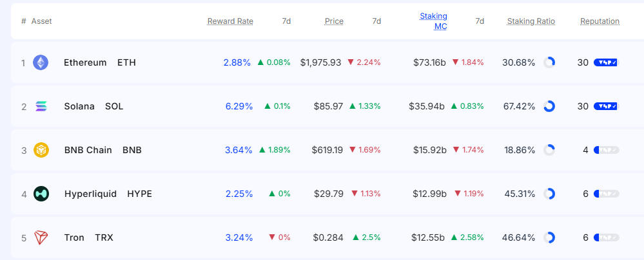The height and width of the screenshot is (260, 644).
Task: Click Solana's 6.29% reward rate value
Action: point(239,106)
